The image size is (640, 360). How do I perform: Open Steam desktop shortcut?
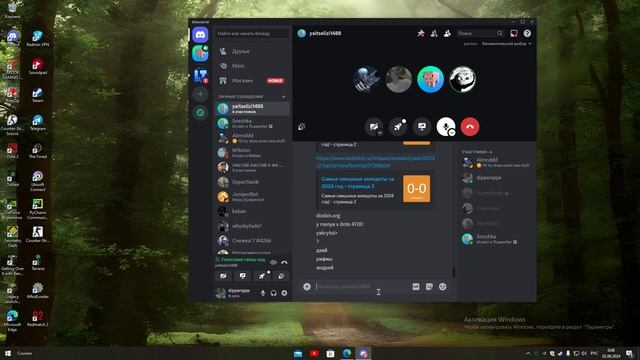coord(38,95)
